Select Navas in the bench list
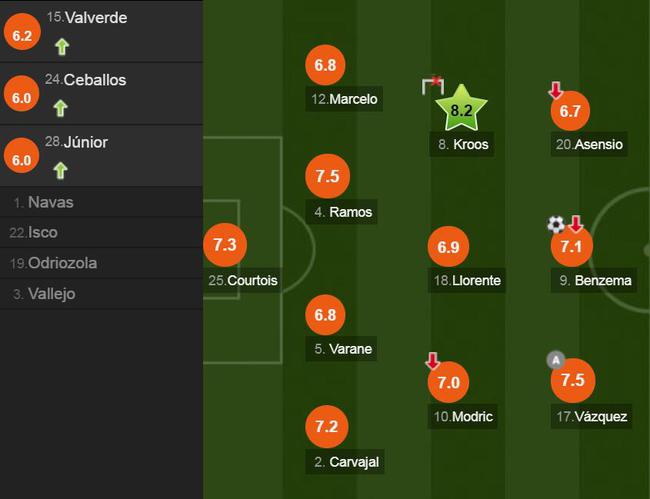 pyautogui.click(x=101, y=202)
